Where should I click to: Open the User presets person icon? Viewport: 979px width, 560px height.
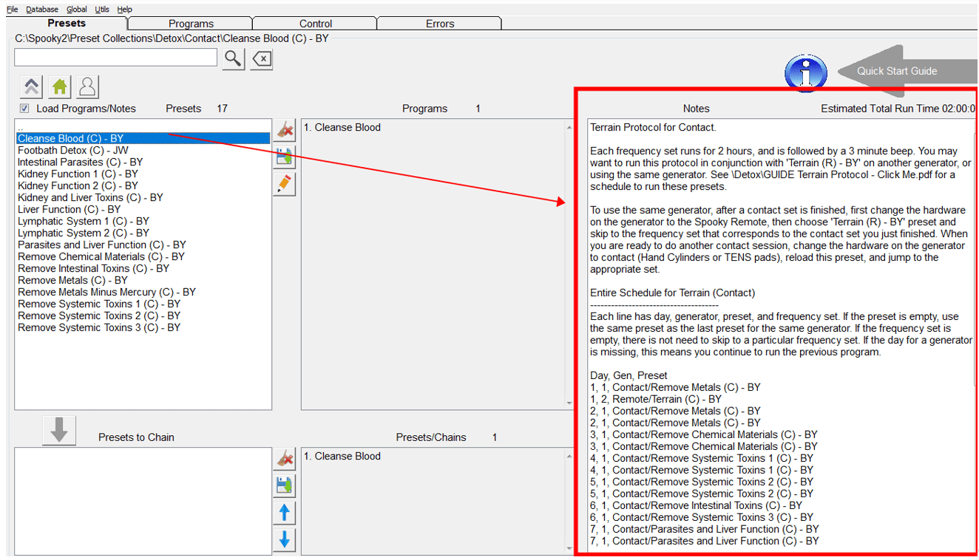[87, 87]
